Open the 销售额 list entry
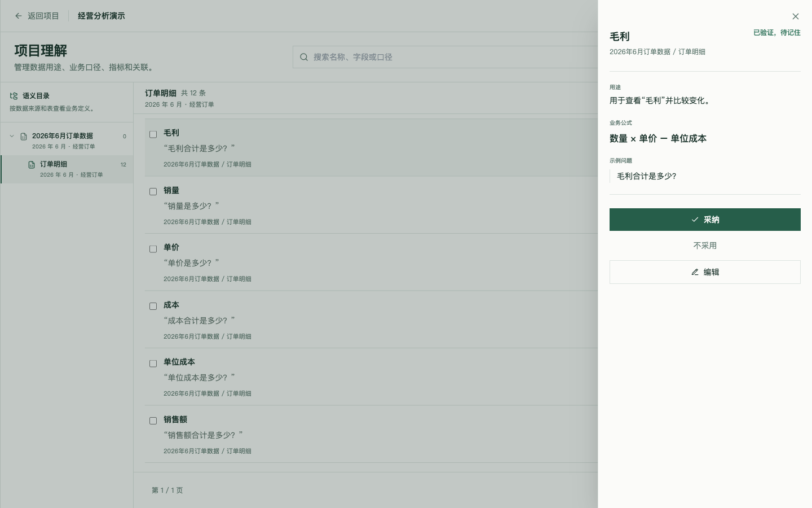 [x=371, y=434]
